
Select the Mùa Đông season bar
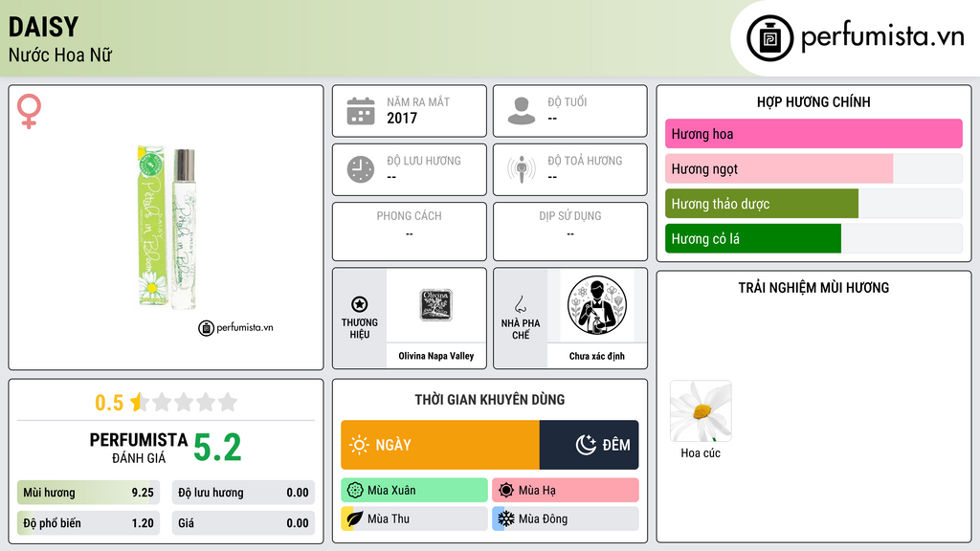(x=566, y=518)
